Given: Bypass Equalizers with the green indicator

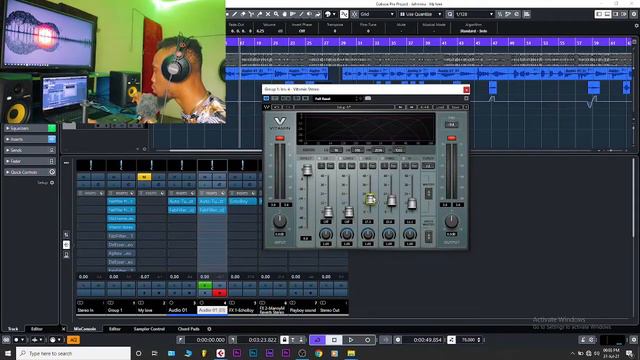Looking at the screenshot, I should click(x=52, y=128).
